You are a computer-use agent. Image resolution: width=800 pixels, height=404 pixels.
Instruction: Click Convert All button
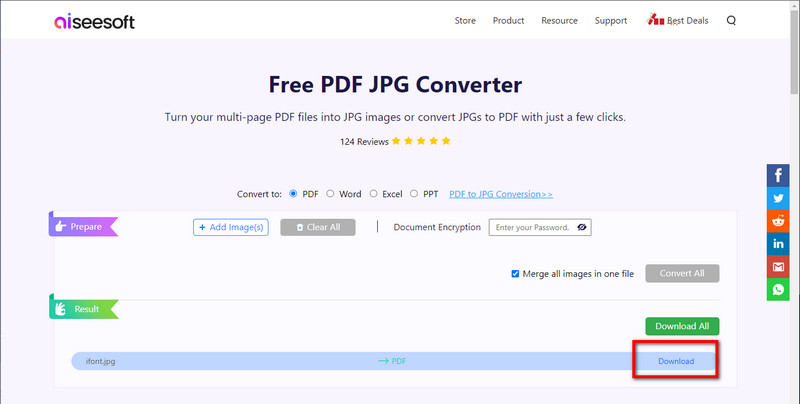click(x=682, y=273)
